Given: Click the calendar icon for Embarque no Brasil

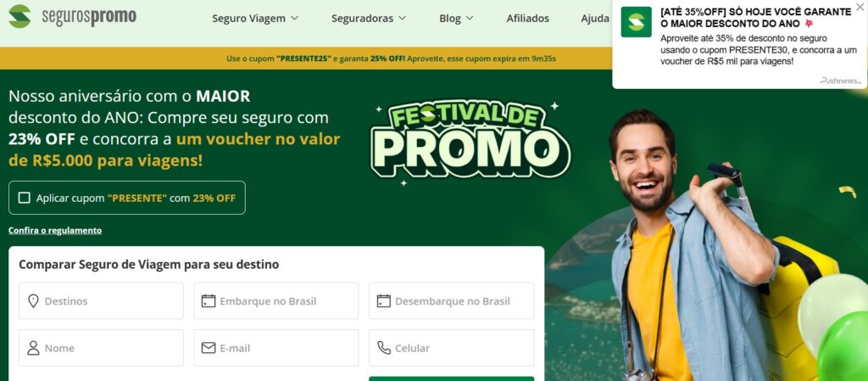Looking at the screenshot, I should 209,301.
